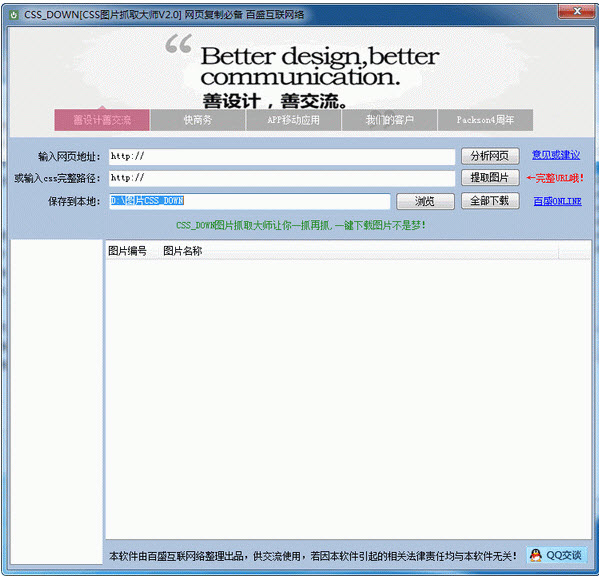599x579 pixels.
Task: Click the red 完整URL哦 hint text
Action: [x=555, y=178]
